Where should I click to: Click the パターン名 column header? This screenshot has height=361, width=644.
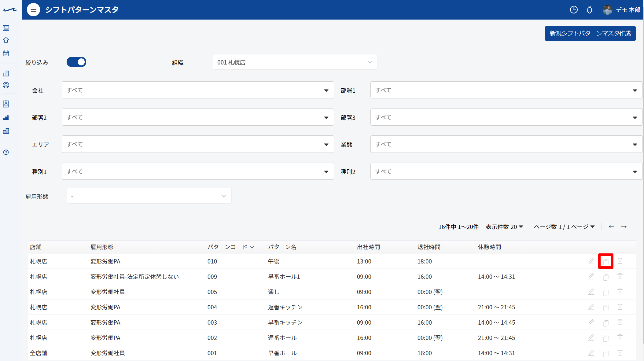pos(282,247)
